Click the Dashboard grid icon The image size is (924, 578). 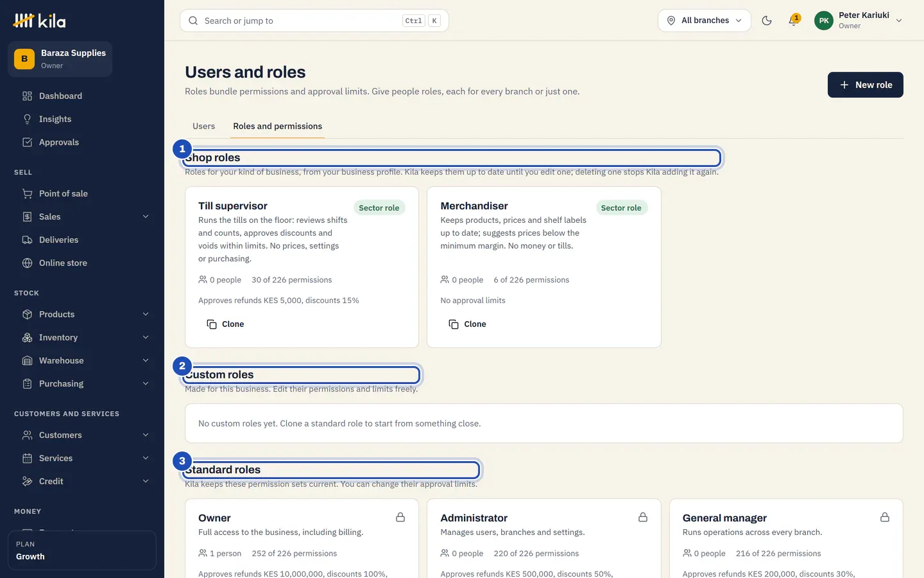point(27,96)
